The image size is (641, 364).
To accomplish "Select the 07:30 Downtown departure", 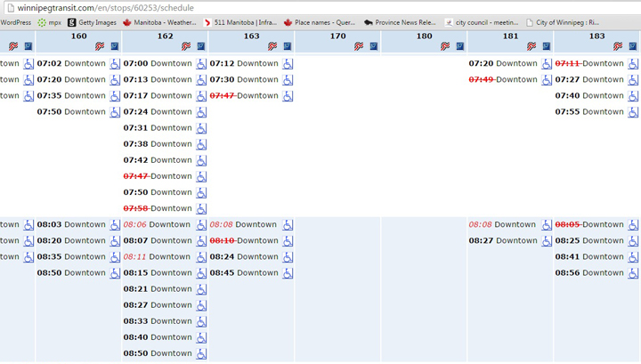I will tap(244, 80).
